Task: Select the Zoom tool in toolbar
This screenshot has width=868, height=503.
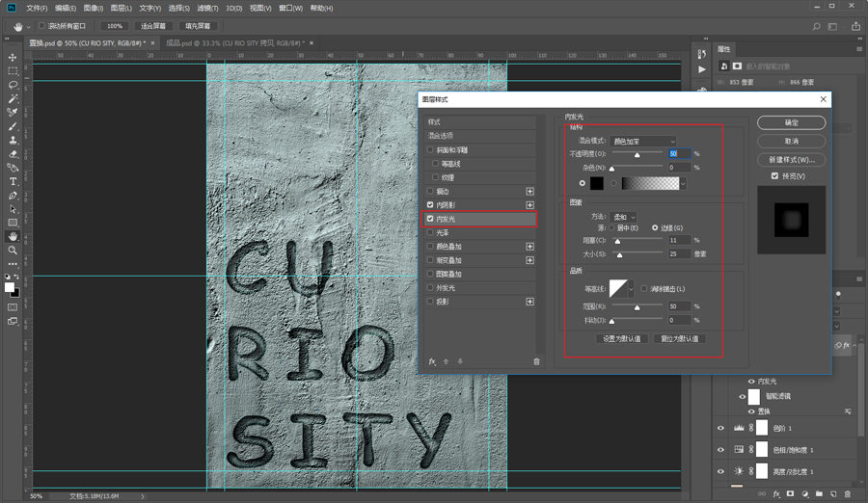Action: coord(14,250)
